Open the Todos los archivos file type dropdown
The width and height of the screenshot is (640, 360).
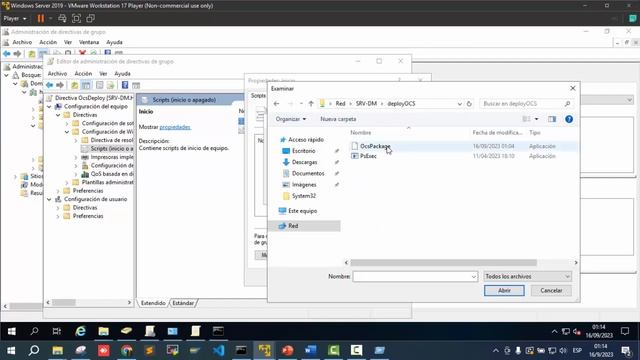[x=527, y=276]
